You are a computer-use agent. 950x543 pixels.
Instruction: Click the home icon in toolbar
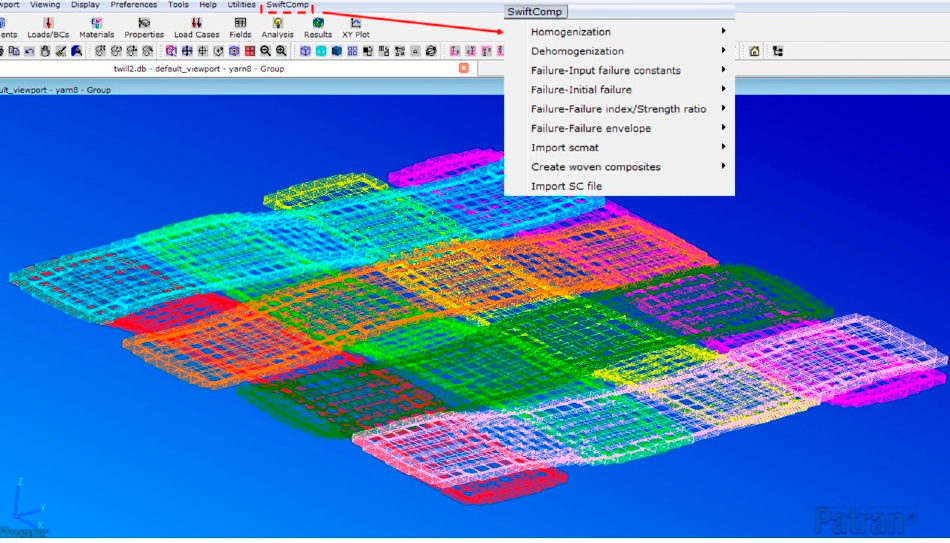coord(754,51)
